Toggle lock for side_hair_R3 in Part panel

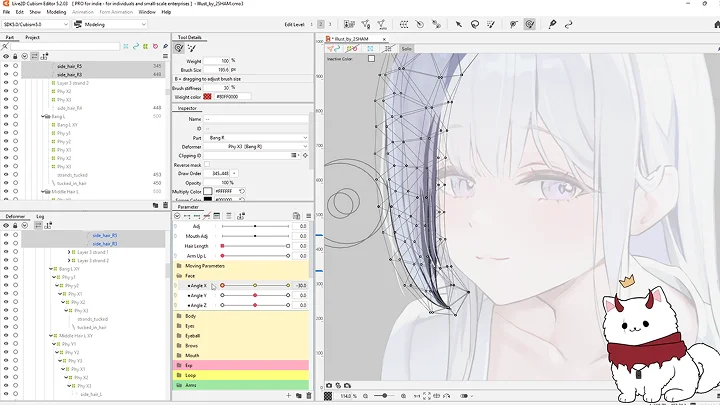tap(15, 74)
